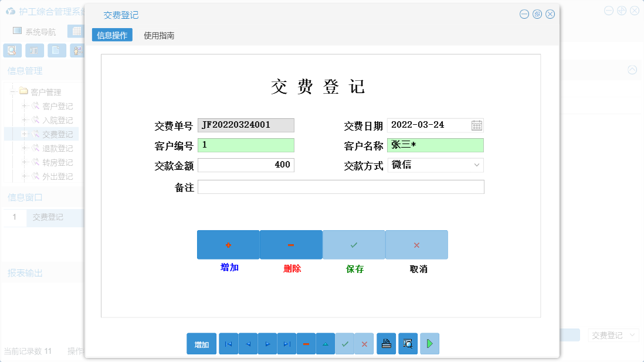Click inside the 备注 remarks field
Viewport: 644px width, 362px height.
(340, 187)
